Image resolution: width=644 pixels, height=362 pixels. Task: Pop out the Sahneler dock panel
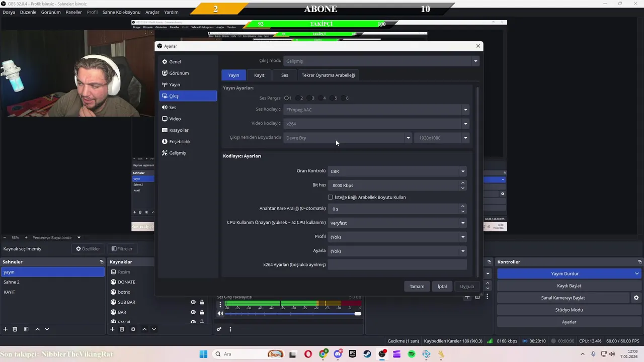pyautogui.click(x=101, y=262)
